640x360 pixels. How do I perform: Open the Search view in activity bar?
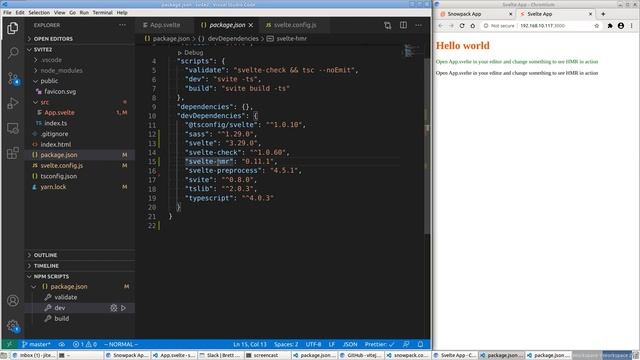click(13, 53)
